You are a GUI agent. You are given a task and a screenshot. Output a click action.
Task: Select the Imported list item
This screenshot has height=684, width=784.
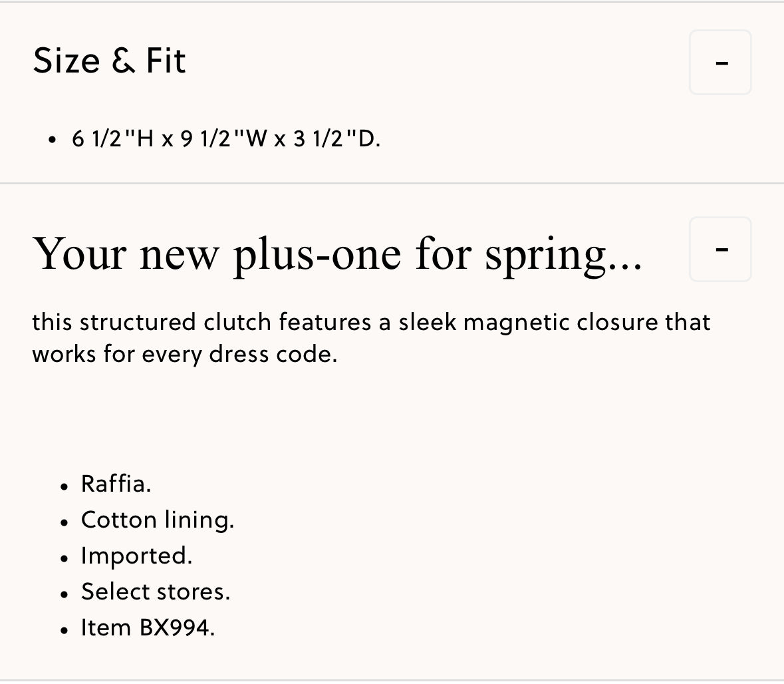click(x=136, y=556)
